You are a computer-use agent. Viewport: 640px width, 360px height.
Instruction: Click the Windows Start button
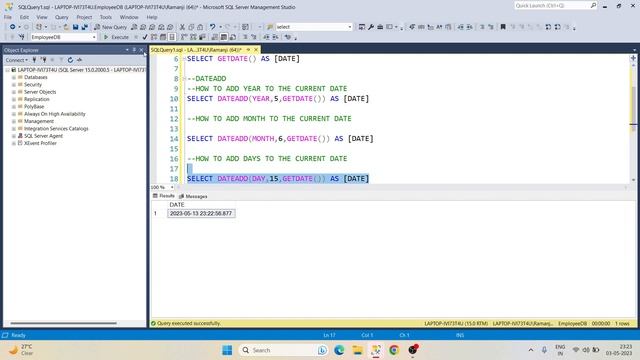(227, 350)
